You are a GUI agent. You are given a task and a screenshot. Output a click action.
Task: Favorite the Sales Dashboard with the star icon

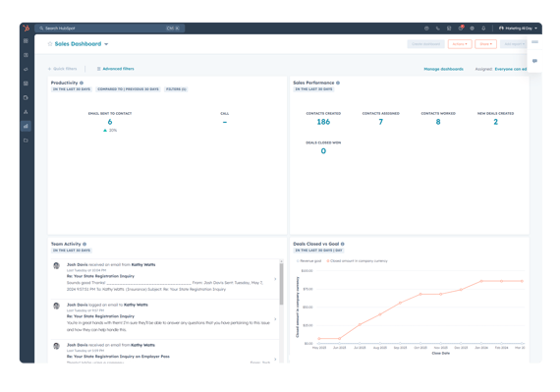tap(50, 44)
